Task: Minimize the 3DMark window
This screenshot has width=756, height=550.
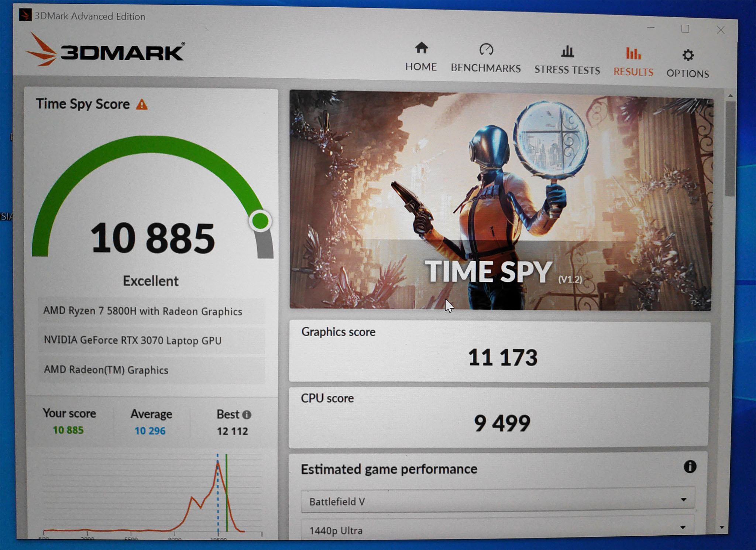Action: (x=650, y=27)
